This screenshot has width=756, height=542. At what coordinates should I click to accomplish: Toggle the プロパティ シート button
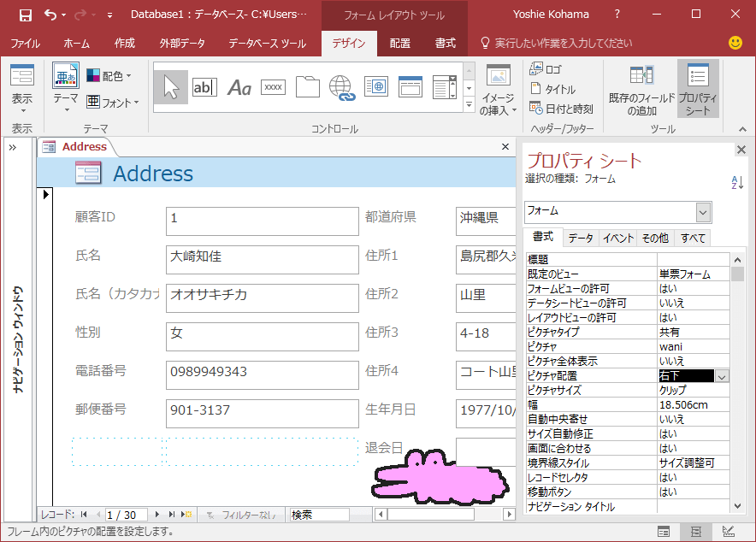click(698, 89)
